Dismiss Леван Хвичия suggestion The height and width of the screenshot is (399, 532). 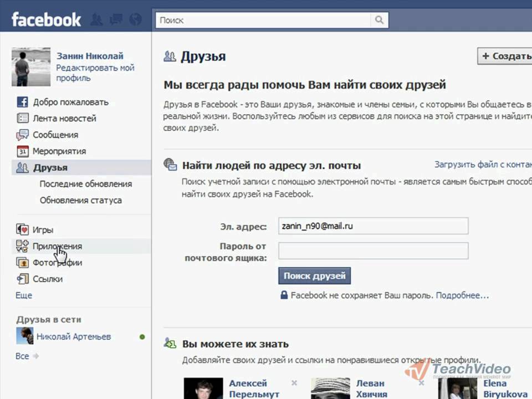coord(421,383)
